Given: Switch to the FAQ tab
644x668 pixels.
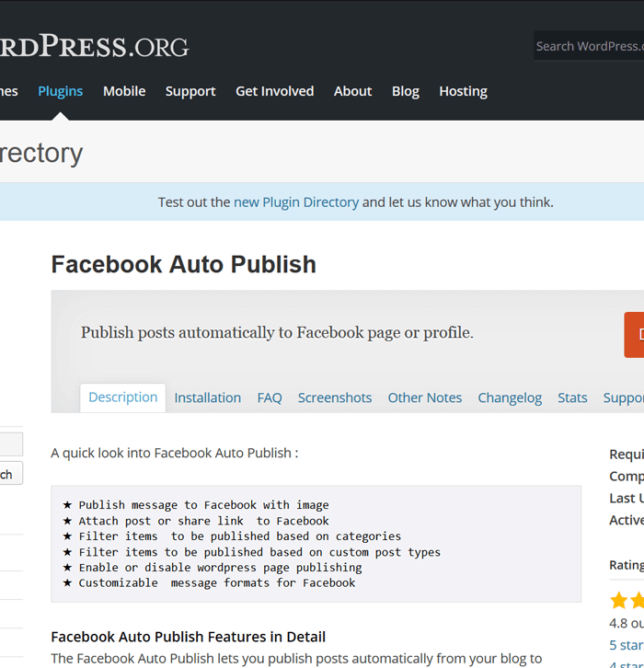Looking at the screenshot, I should 270,397.
